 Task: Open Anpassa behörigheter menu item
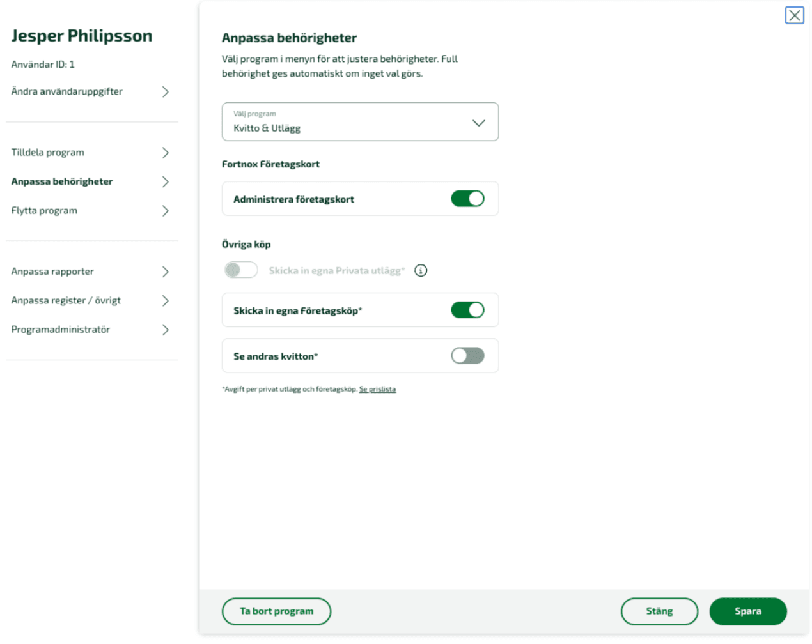coord(62,181)
